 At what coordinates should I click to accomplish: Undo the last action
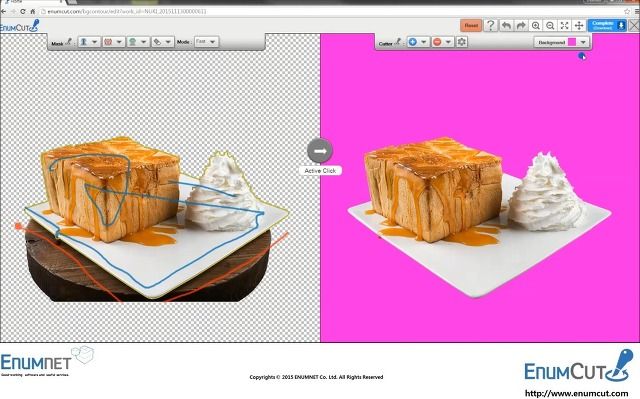pyautogui.click(x=506, y=25)
